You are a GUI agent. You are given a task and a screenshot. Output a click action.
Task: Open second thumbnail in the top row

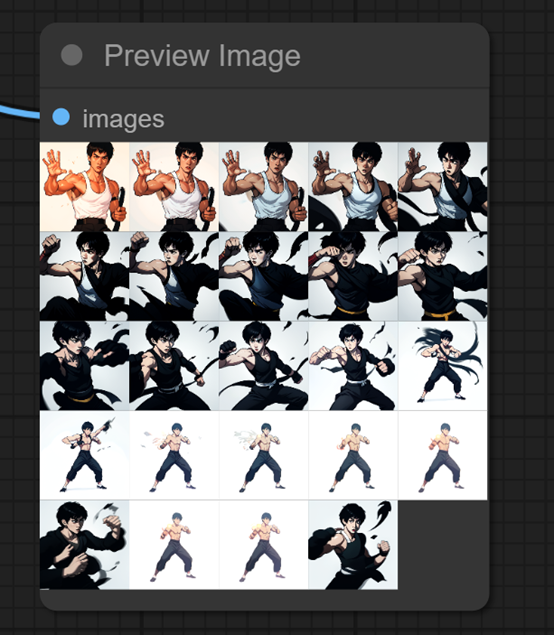[x=174, y=187]
